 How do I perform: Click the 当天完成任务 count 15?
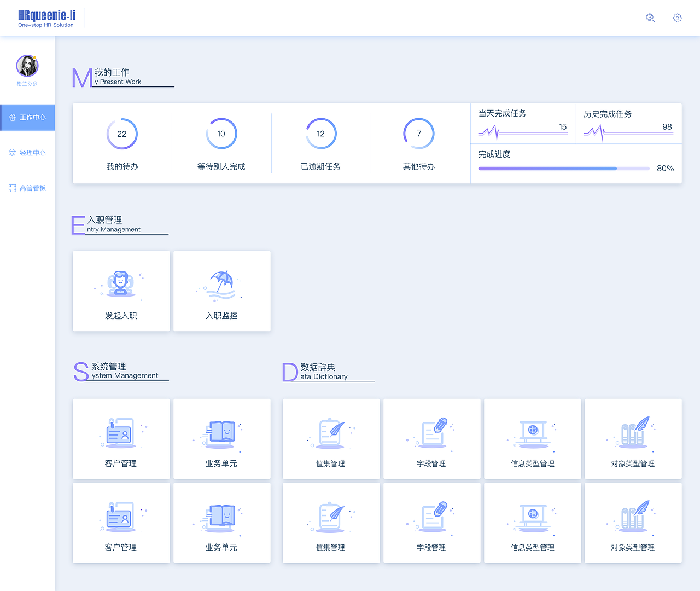pyautogui.click(x=563, y=127)
